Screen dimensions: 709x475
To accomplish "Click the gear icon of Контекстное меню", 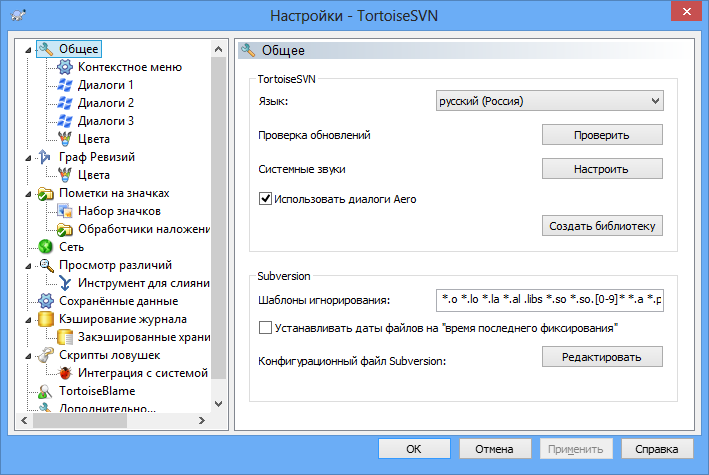I will 65,67.
